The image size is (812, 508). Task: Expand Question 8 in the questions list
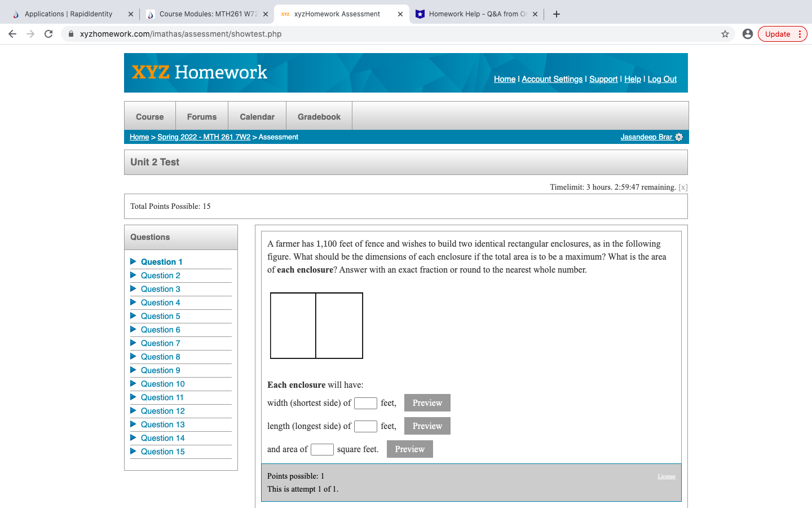(x=160, y=357)
